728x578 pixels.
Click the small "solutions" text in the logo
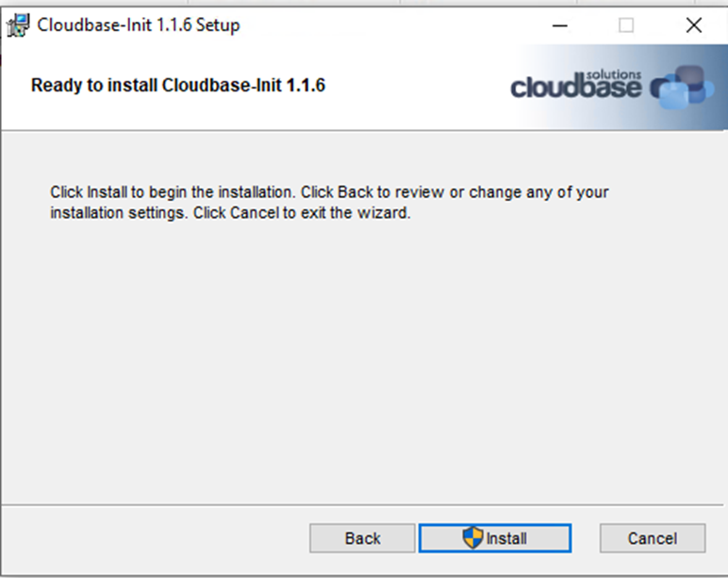pos(617,73)
